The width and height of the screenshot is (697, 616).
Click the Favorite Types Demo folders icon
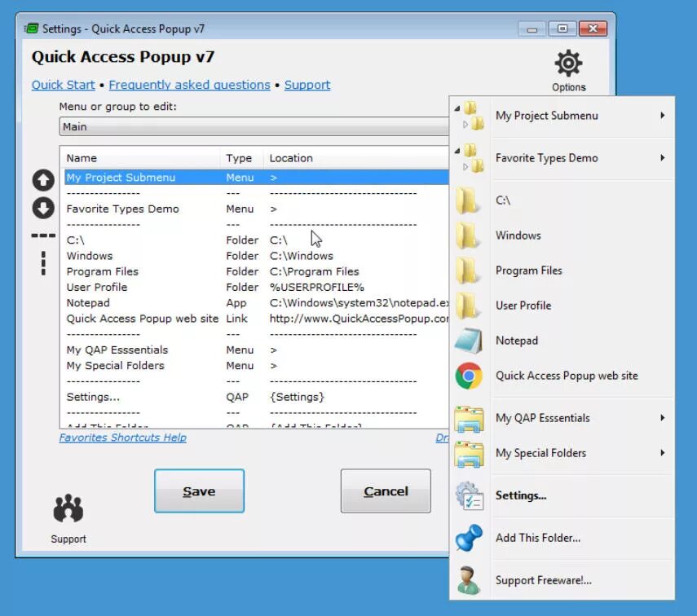tap(470, 158)
